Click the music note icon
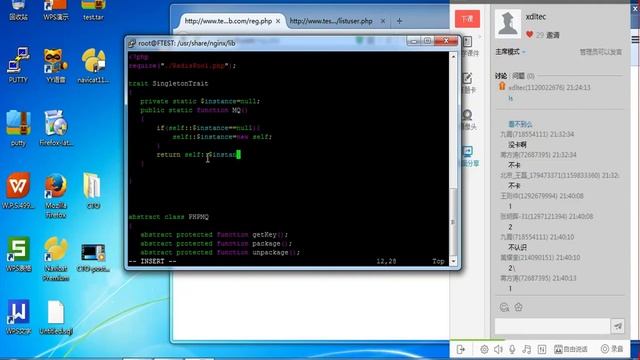The width and height of the screenshot is (640, 360). coord(527,349)
